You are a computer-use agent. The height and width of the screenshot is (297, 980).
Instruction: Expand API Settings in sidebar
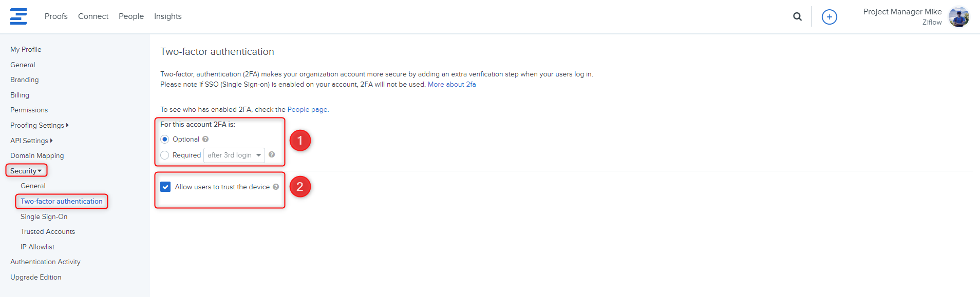(31, 141)
